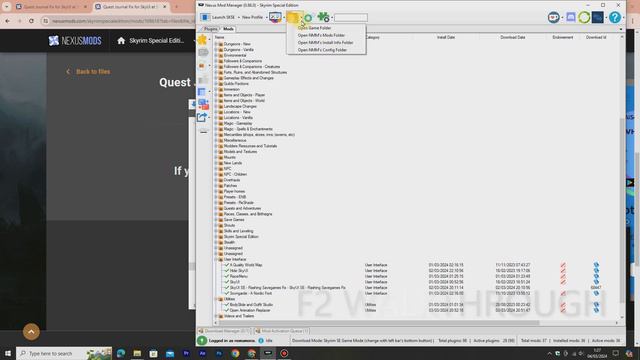Viewport: 640px width, 360px height.
Task: Expand the Miscellaneous category
Action: coord(216,140)
